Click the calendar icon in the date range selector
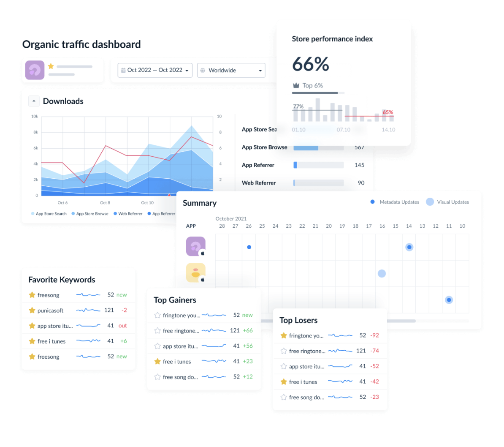Screen dimensions: 504x447 pos(124,70)
